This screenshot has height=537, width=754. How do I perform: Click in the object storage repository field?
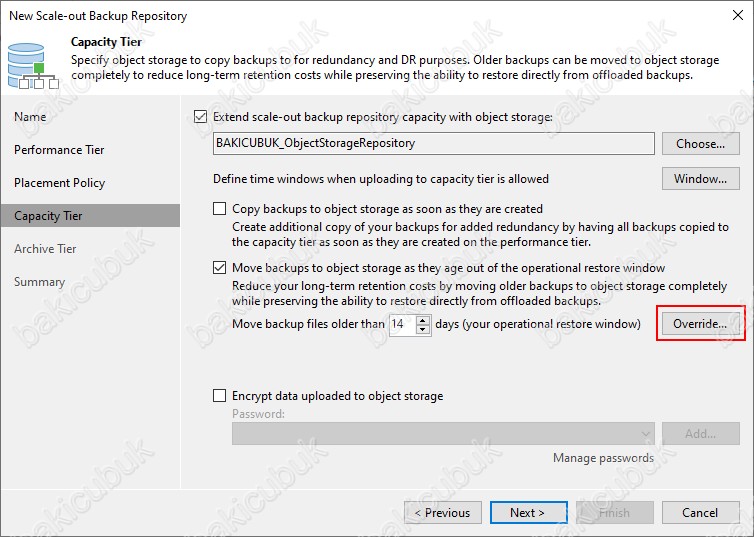coord(434,143)
